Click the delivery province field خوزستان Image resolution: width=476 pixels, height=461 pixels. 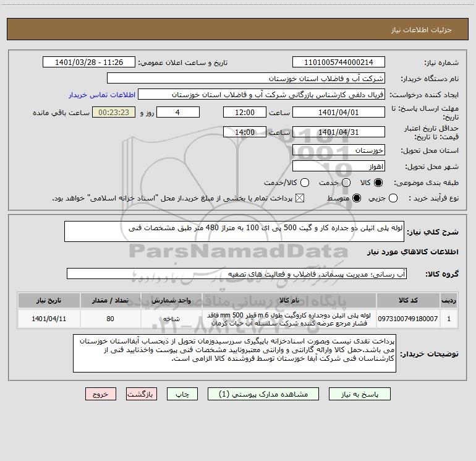point(339,150)
